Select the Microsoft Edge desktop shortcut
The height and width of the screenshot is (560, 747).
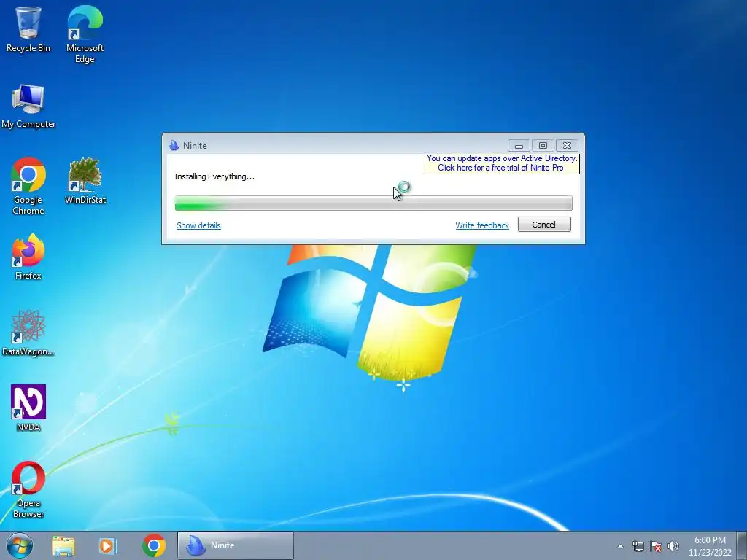click(x=85, y=34)
